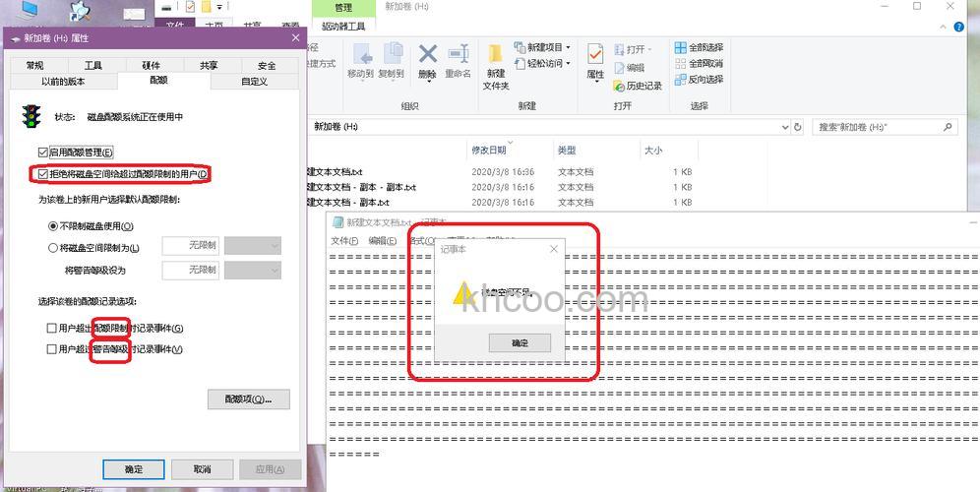Open the Easy access (轻松访问) dropdown arrow
The image size is (980, 492).
pos(568,63)
